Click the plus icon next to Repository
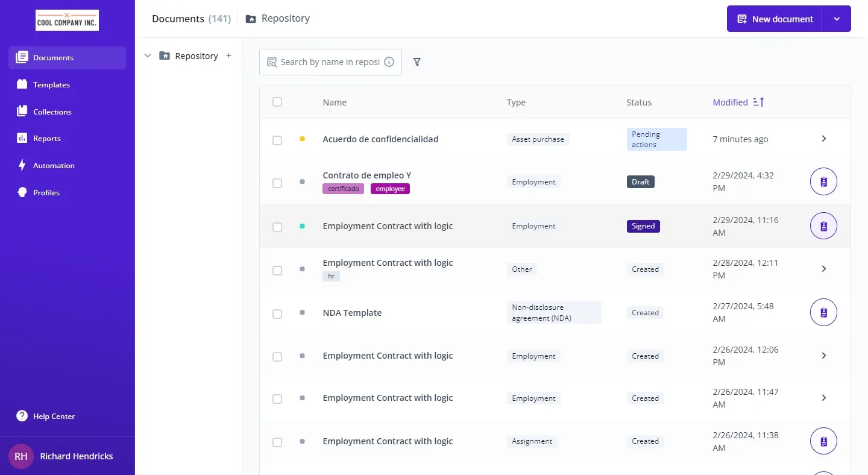Screen dimensions: 868x475 tap(228, 55)
